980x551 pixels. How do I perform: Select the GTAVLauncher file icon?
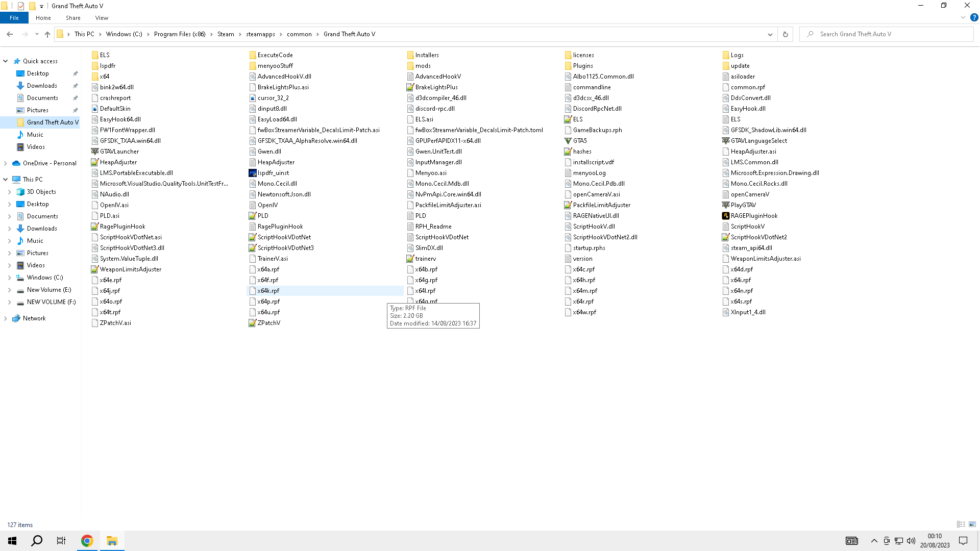pyautogui.click(x=95, y=152)
